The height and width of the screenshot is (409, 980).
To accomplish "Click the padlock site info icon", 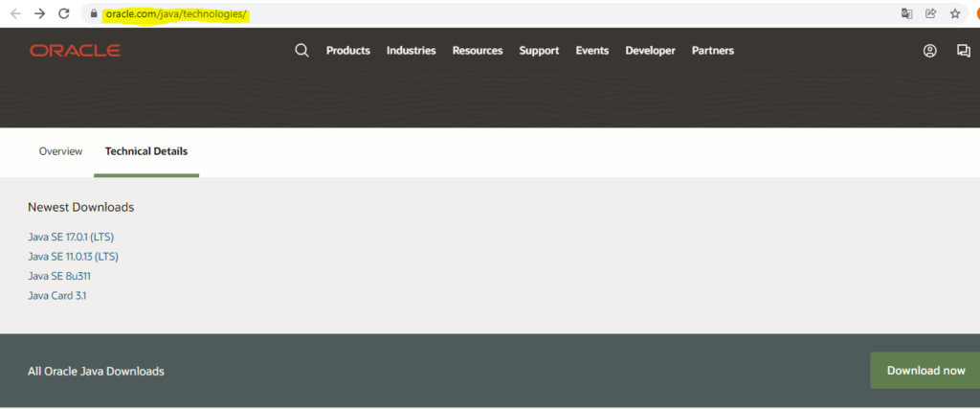I will [x=94, y=13].
